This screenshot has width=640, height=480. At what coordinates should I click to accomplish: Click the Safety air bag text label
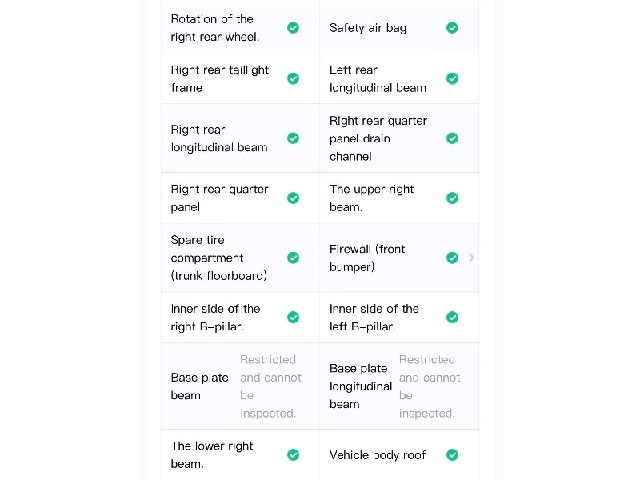(x=368, y=28)
